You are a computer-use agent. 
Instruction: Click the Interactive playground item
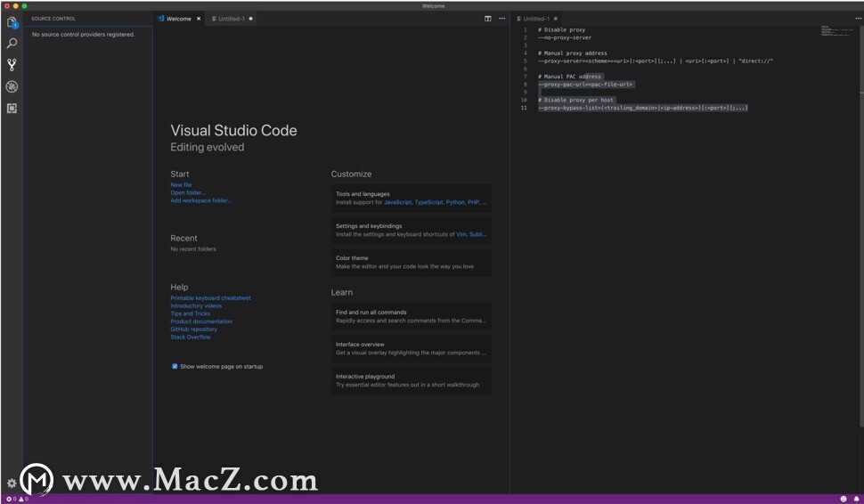point(411,380)
